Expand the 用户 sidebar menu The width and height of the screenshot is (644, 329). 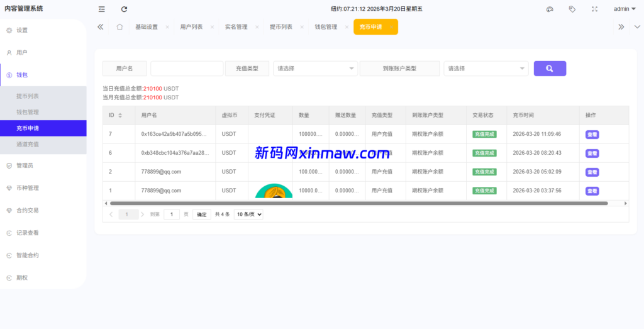coord(43,53)
